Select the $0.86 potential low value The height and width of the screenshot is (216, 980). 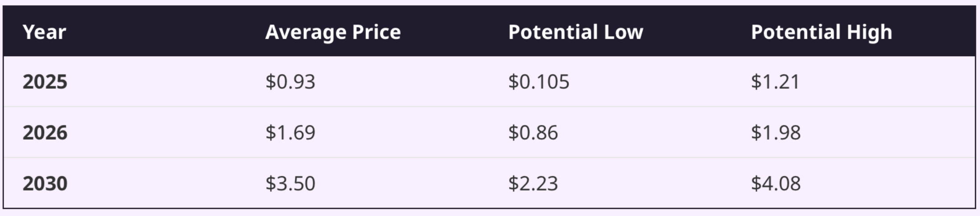(x=533, y=133)
